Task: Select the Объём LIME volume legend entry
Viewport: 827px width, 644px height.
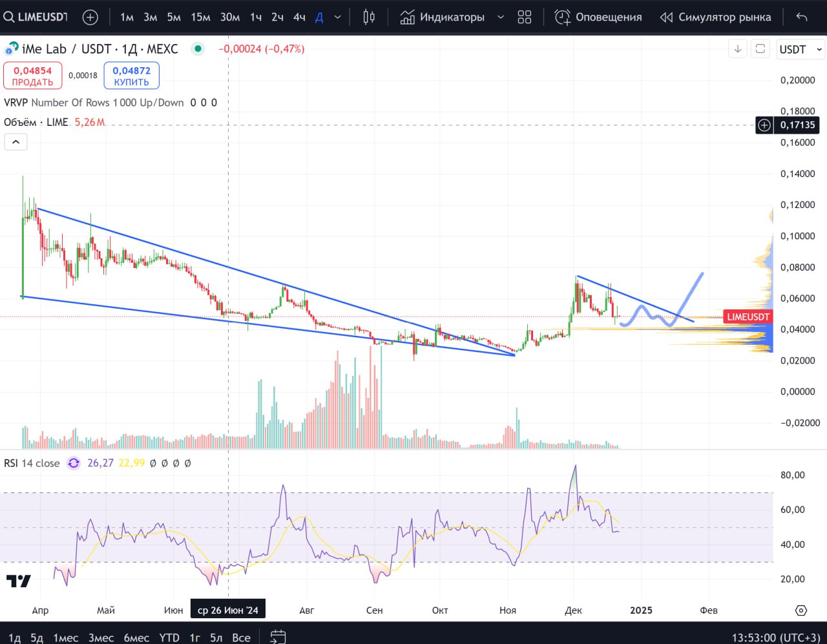Action: [x=54, y=122]
